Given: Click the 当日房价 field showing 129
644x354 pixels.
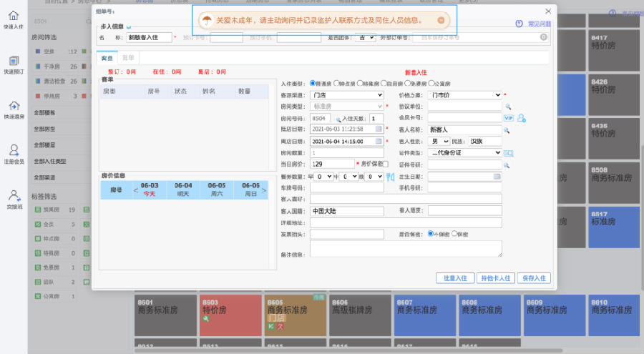Looking at the screenshot, I should [332, 164].
